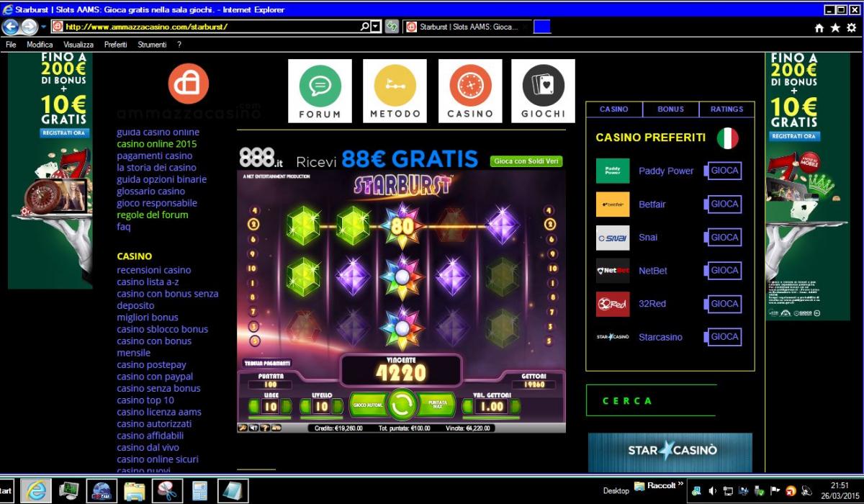864x504 pixels.
Task: Click the Paddy Power logo
Action: click(x=613, y=171)
